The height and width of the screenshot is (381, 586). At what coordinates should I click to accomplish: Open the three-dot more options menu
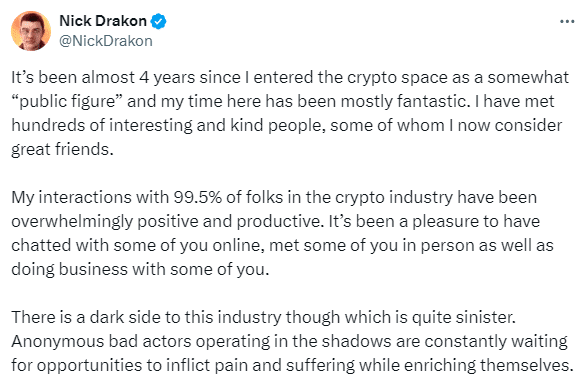point(567,22)
